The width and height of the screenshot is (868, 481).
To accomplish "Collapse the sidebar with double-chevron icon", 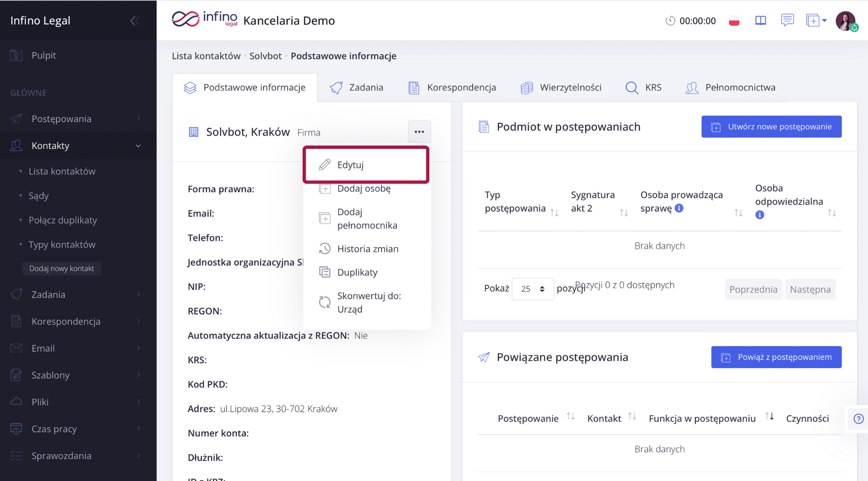I will point(135,21).
